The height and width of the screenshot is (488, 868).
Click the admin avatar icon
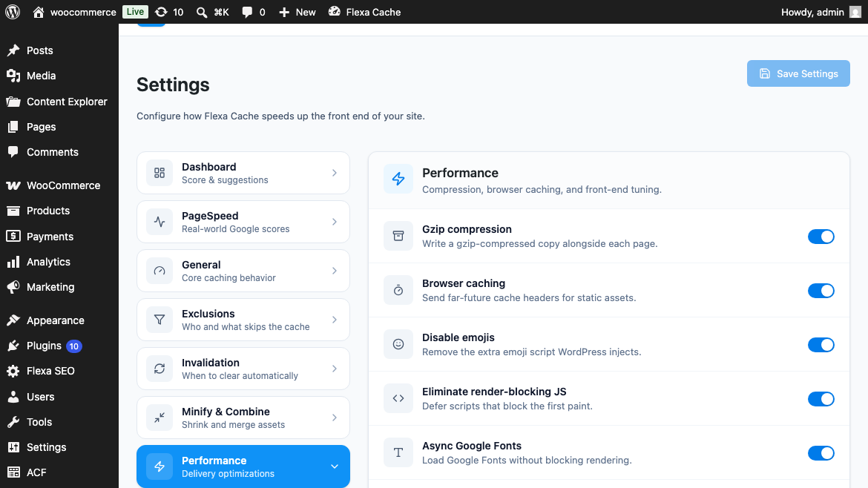[855, 12]
